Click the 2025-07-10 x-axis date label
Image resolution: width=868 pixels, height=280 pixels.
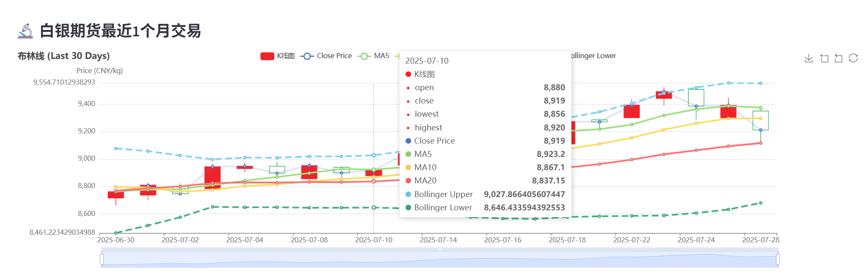(x=374, y=240)
